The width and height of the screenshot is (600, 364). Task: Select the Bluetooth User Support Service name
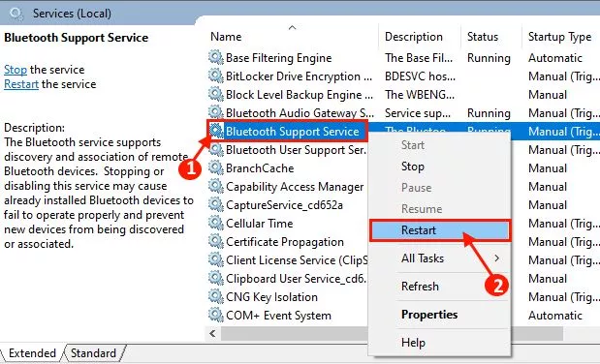coord(297,150)
